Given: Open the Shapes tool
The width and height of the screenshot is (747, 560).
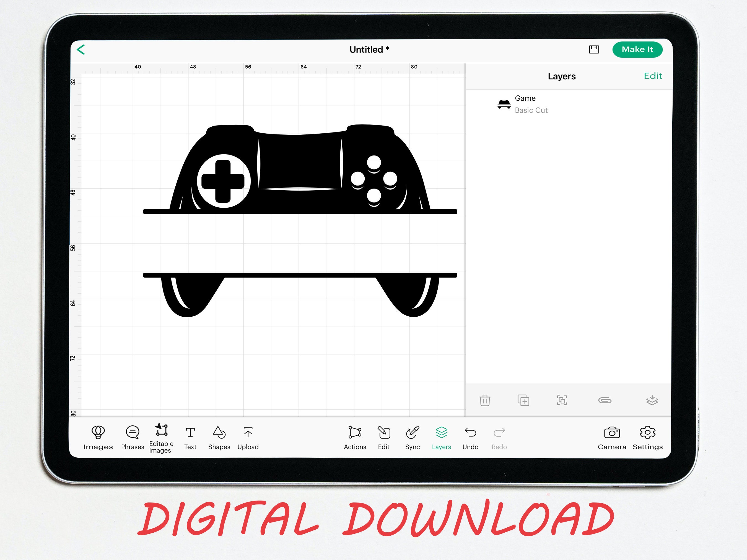Looking at the screenshot, I should (219, 437).
